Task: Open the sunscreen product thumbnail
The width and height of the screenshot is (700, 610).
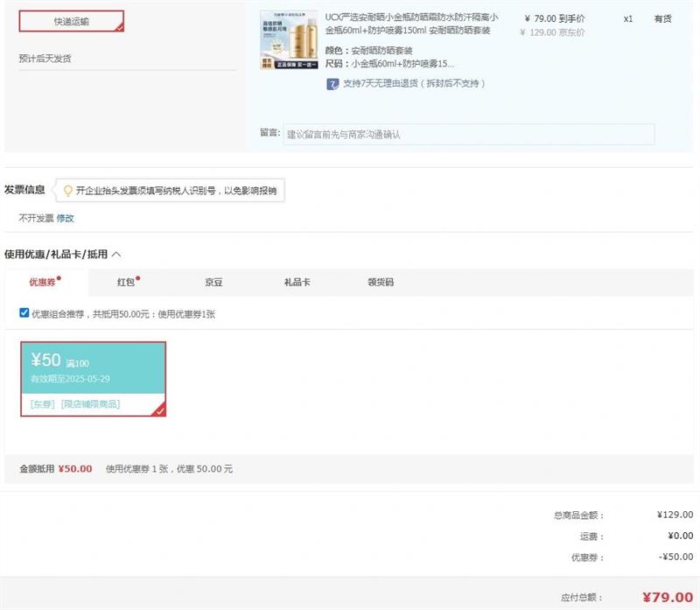Action: point(290,40)
